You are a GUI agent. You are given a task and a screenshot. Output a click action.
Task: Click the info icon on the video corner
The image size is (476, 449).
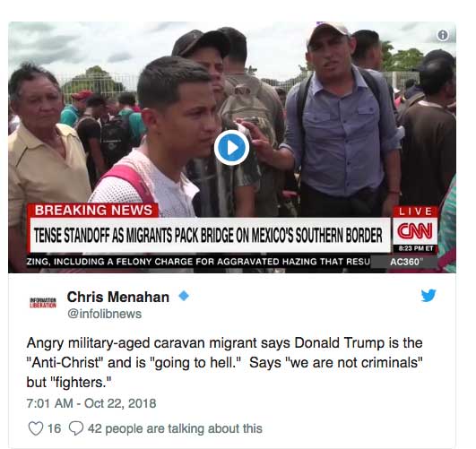coord(443,36)
